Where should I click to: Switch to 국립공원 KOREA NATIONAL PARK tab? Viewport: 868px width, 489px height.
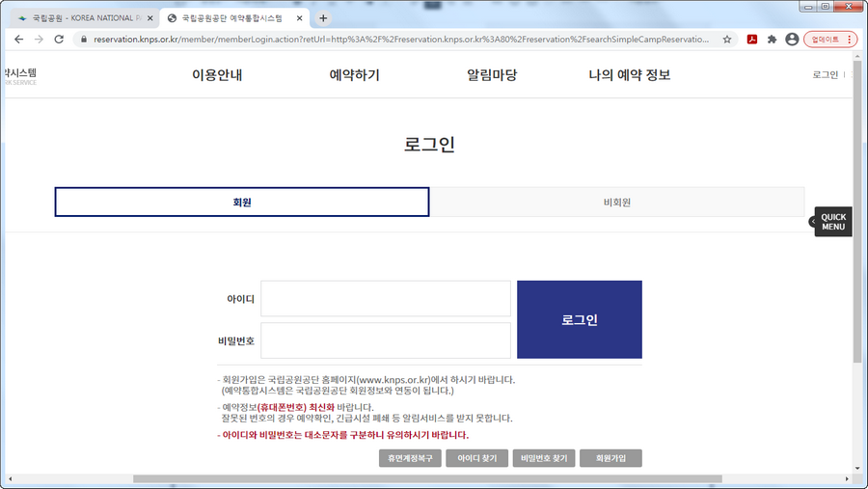click(83, 18)
